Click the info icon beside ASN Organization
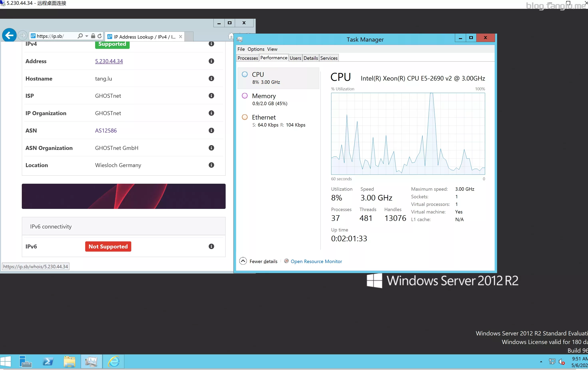 (211, 148)
